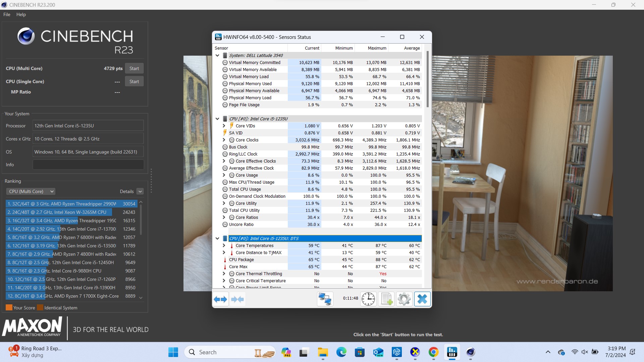Viewport: 644px width, 362px height.
Task: Click the Search box on taskbar
Action: pos(230,352)
